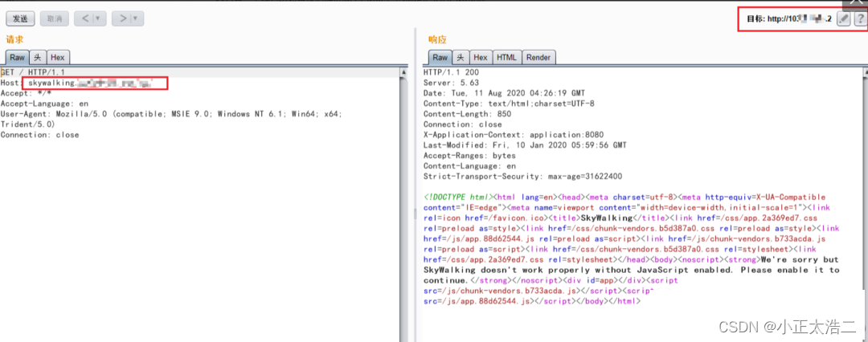The height and width of the screenshot is (342, 868).
Task: Open help with the question mark icon
Action: [x=860, y=18]
